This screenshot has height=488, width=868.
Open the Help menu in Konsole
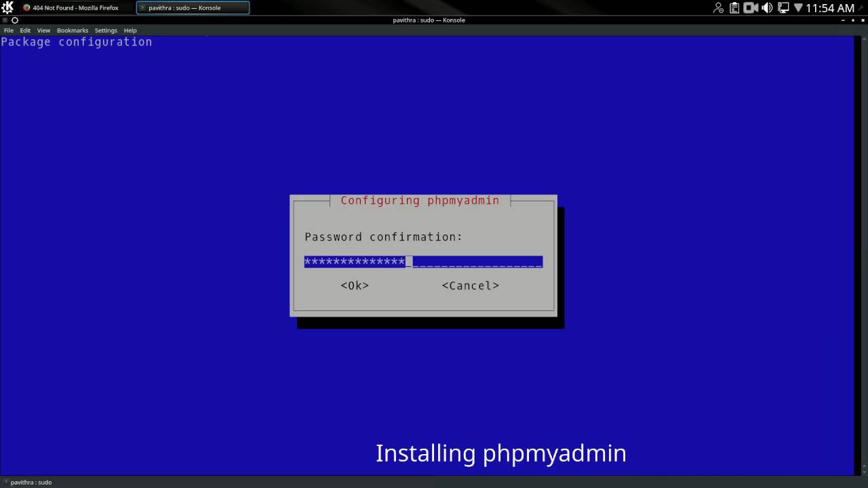pos(130,30)
